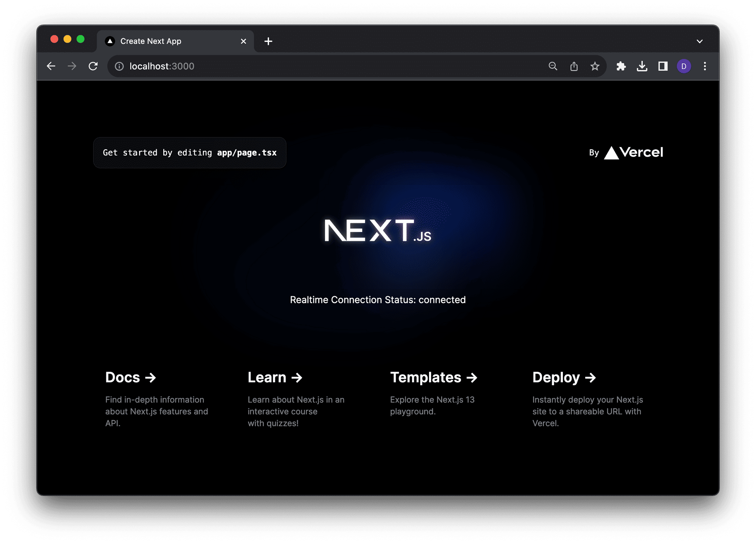Select the Create Next App tab
The image size is (756, 544).
(x=175, y=41)
